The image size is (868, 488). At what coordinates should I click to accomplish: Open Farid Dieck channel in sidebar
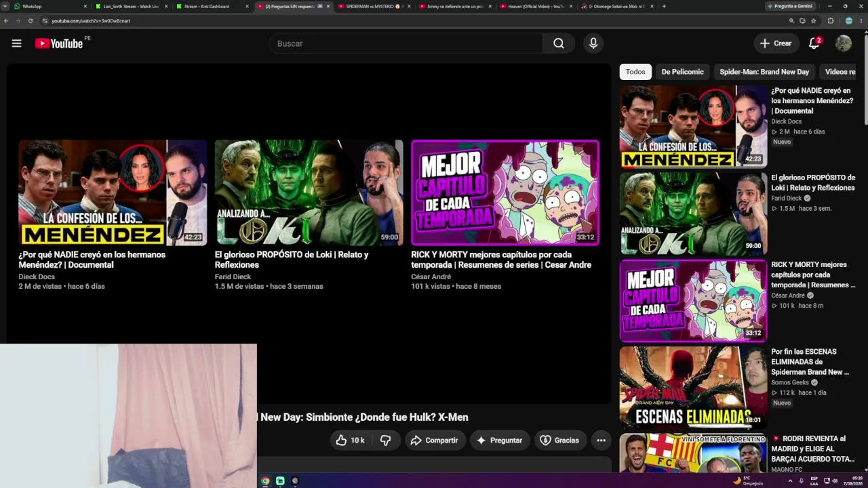[786, 199]
